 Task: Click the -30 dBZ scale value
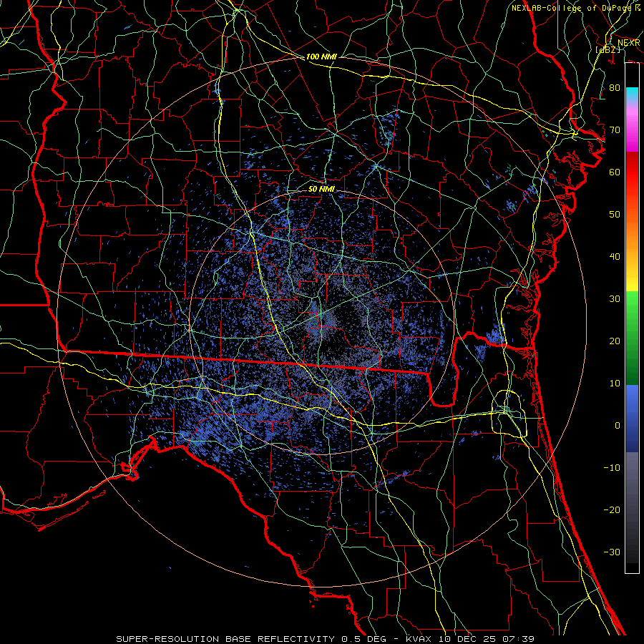pyautogui.click(x=612, y=552)
